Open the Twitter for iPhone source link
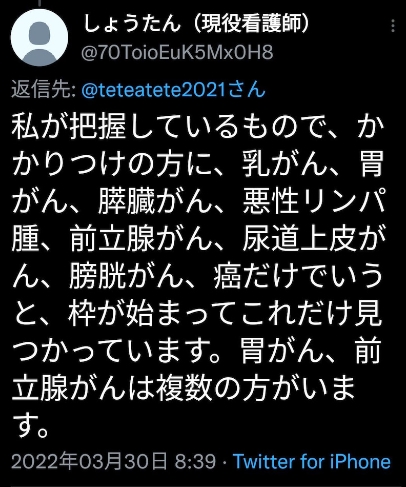Viewport: 406px width, 487px height. tap(312, 462)
